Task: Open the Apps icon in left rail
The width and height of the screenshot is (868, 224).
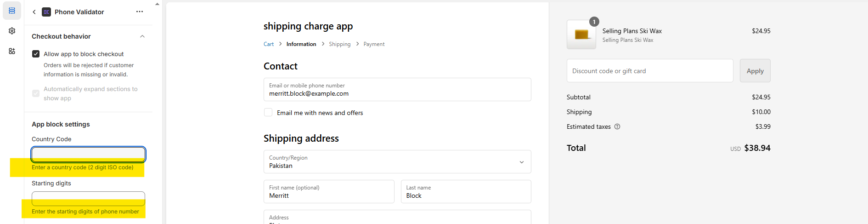Action: [x=12, y=51]
